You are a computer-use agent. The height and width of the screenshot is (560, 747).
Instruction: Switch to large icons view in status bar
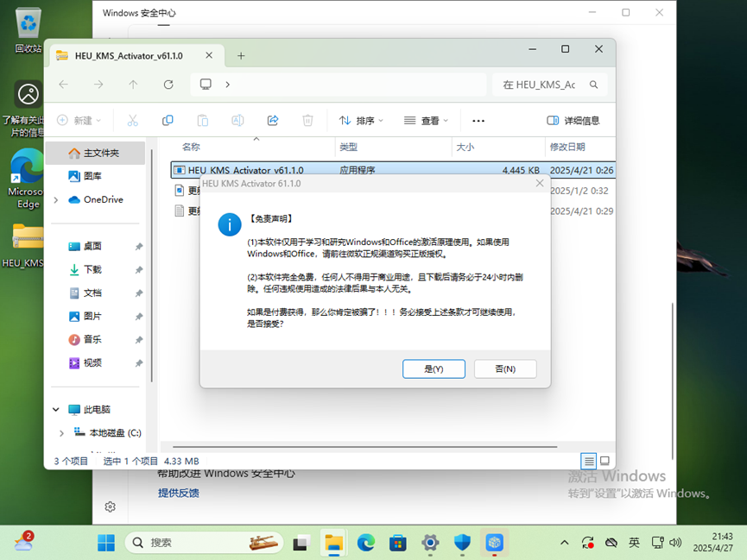point(605,462)
